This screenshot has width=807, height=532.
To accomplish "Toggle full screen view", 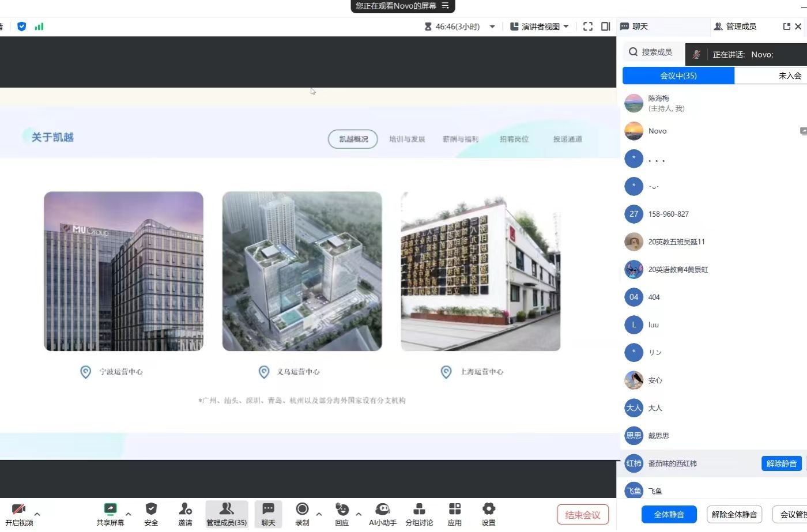I will click(588, 27).
